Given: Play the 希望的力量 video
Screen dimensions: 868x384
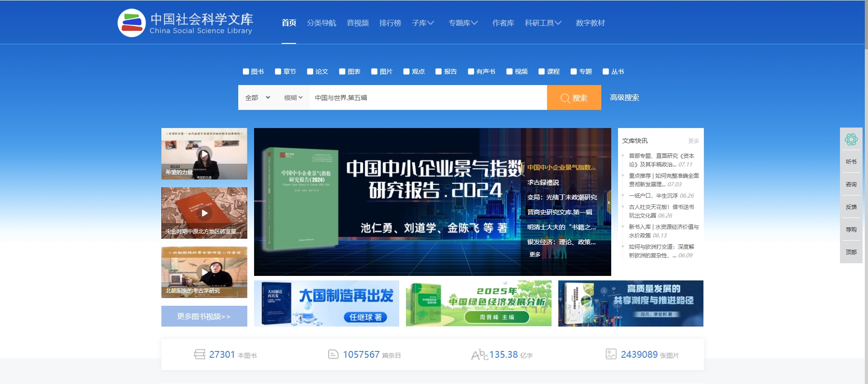Looking at the screenshot, I should (204, 154).
